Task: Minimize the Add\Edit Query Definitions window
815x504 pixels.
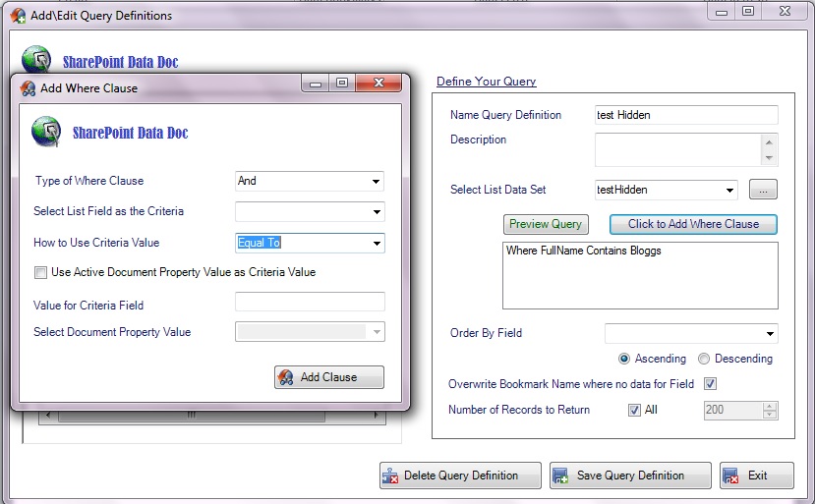Action: [x=722, y=12]
